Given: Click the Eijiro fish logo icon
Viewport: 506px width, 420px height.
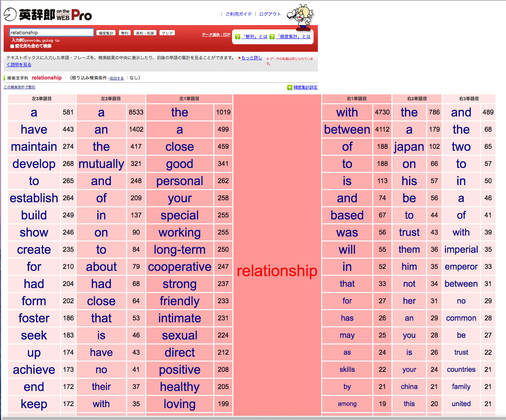Looking at the screenshot, I should (x=10, y=15).
